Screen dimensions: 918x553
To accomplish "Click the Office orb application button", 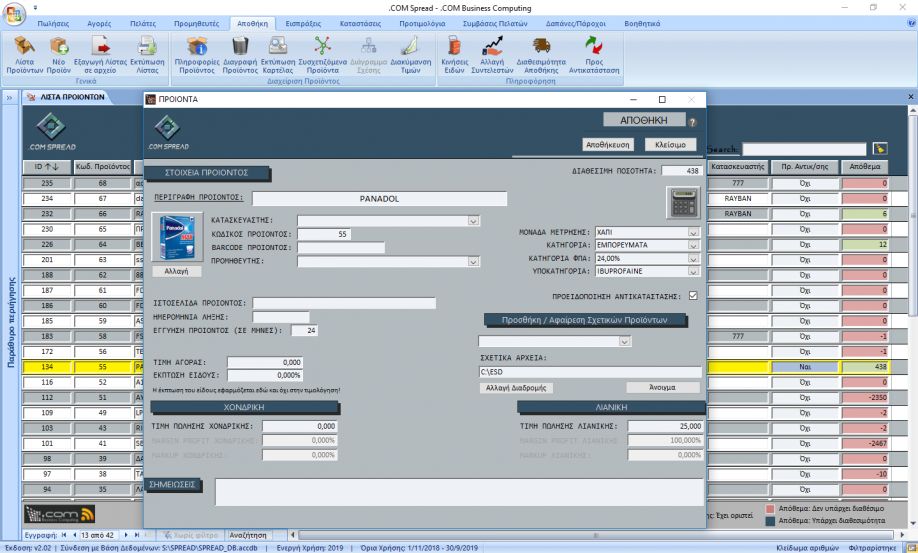I will pos(13,13).
